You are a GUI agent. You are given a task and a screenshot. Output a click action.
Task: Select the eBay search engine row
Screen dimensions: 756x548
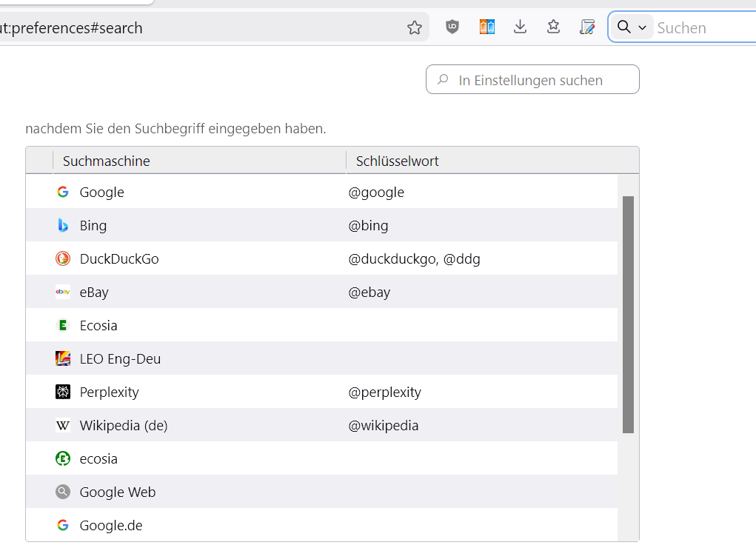click(x=94, y=292)
